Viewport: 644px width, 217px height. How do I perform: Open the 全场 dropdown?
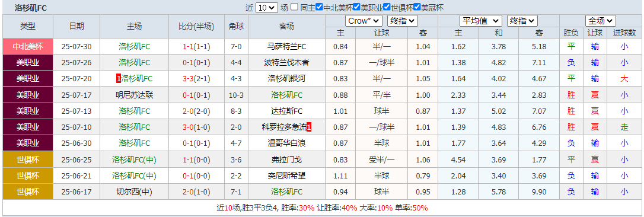tap(601, 21)
